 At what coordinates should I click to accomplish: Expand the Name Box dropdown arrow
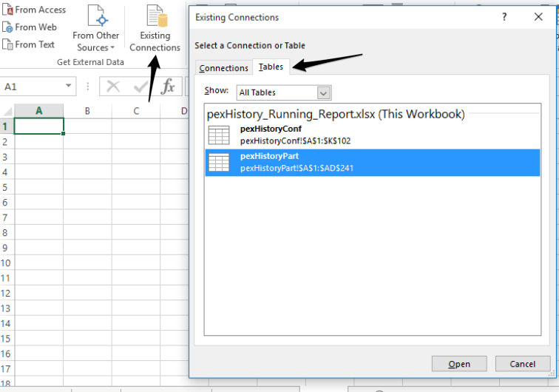coord(69,87)
